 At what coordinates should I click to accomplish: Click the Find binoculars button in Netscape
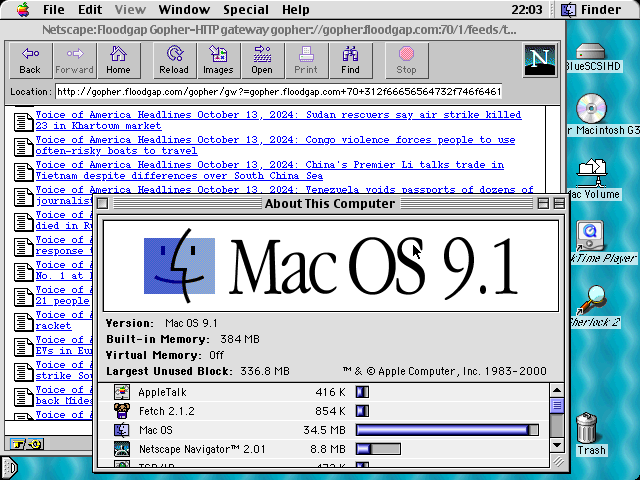click(x=350, y=60)
